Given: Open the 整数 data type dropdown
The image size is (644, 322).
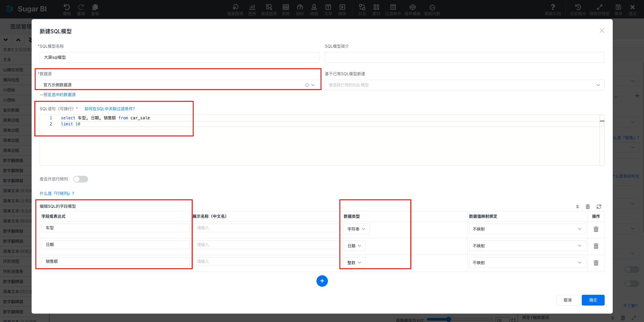Looking at the screenshot, I should click(354, 263).
